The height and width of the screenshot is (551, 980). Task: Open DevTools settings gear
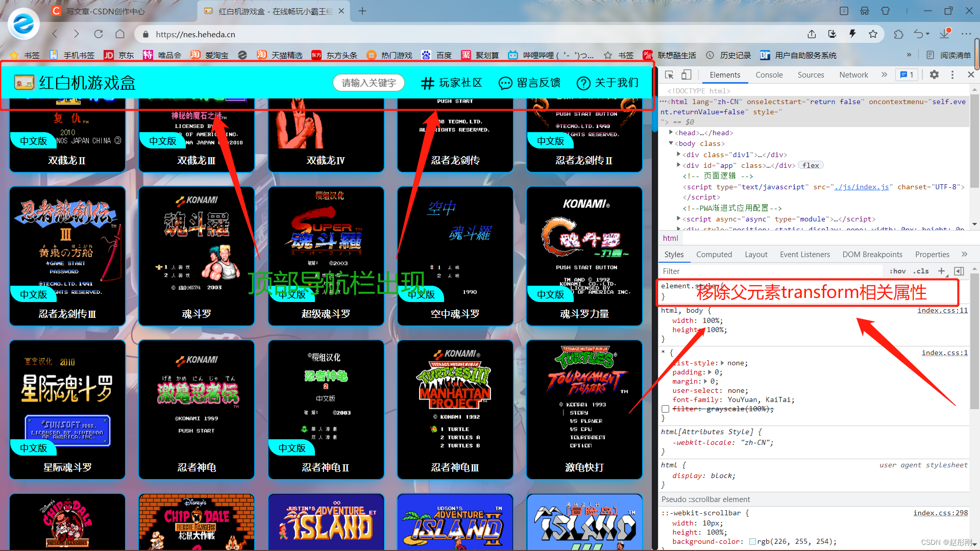[934, 75]
